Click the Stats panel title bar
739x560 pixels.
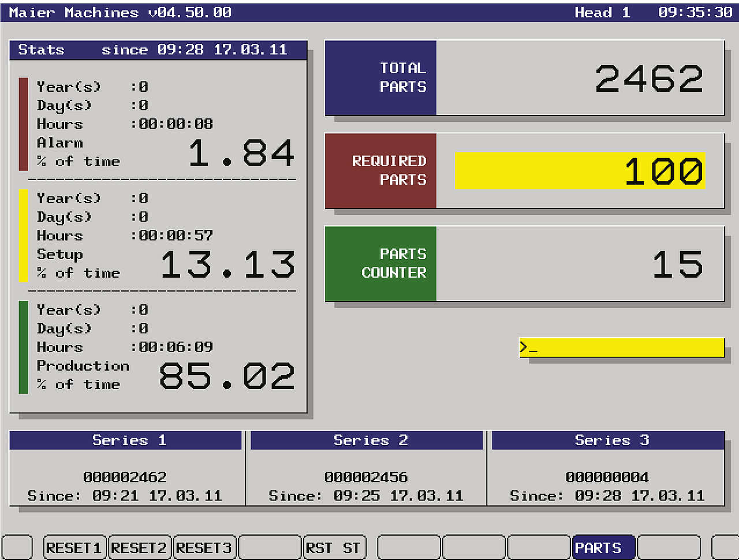158,50
